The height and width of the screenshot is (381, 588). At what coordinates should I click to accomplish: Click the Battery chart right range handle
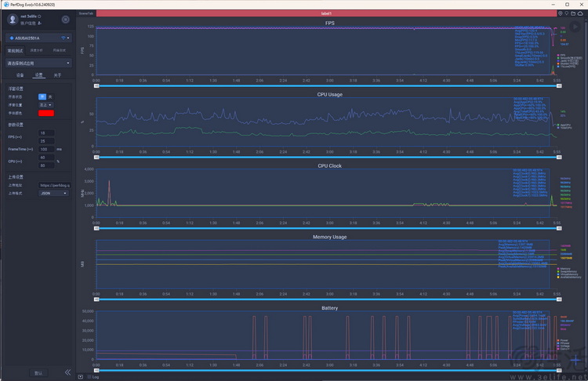pyautogui.click(x=559, y=370)
